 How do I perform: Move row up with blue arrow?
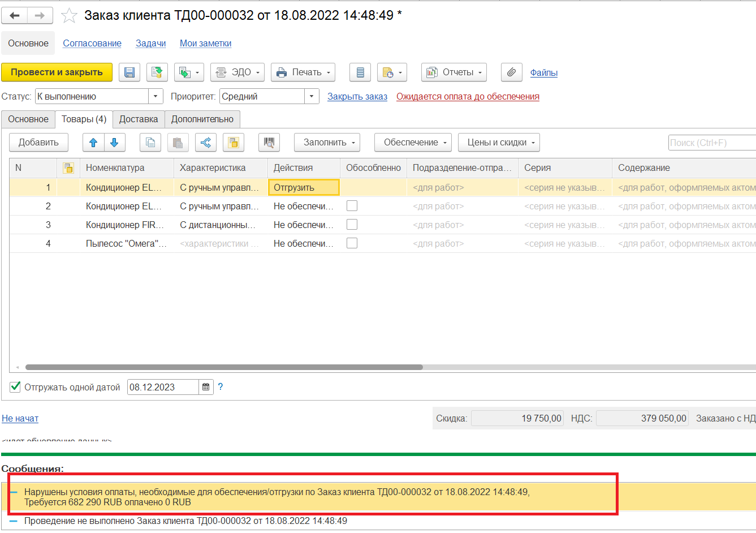(93, 143)
